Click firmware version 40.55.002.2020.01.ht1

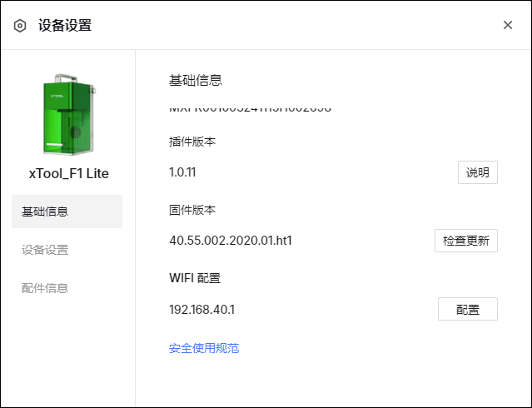coord(231,241)
